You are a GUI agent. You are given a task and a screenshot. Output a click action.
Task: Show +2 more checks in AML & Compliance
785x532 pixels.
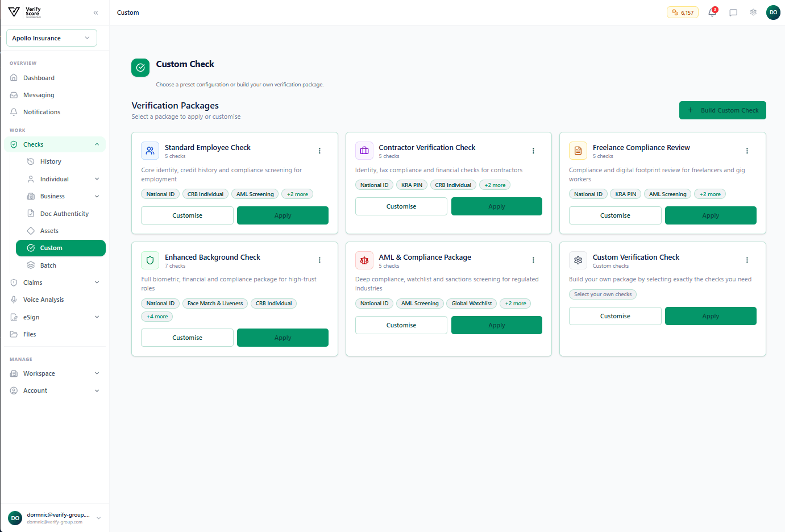tap(516, 304)
